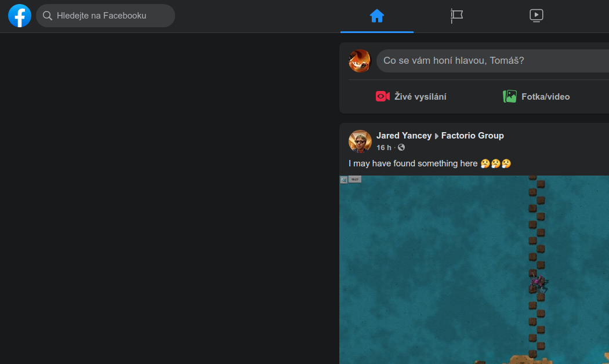Select the Pages flag icon in navigation
The image size is (609, 364).
coord(456,16)
